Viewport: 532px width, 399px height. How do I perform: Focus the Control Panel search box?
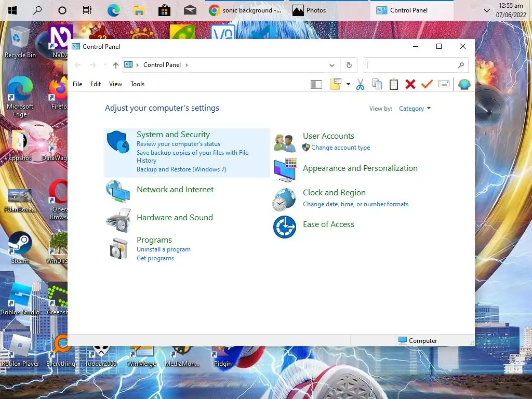416,65
